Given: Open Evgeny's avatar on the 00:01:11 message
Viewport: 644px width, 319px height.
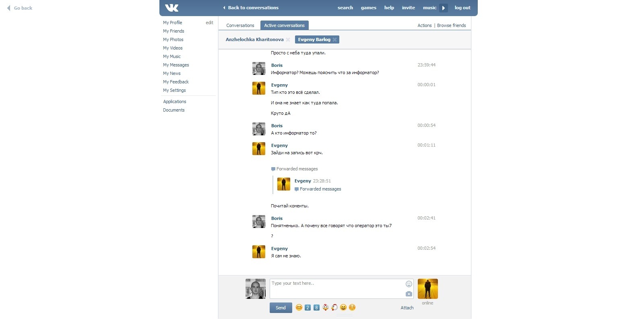Looking at the screenshot, I should click(x=259, y=149).
